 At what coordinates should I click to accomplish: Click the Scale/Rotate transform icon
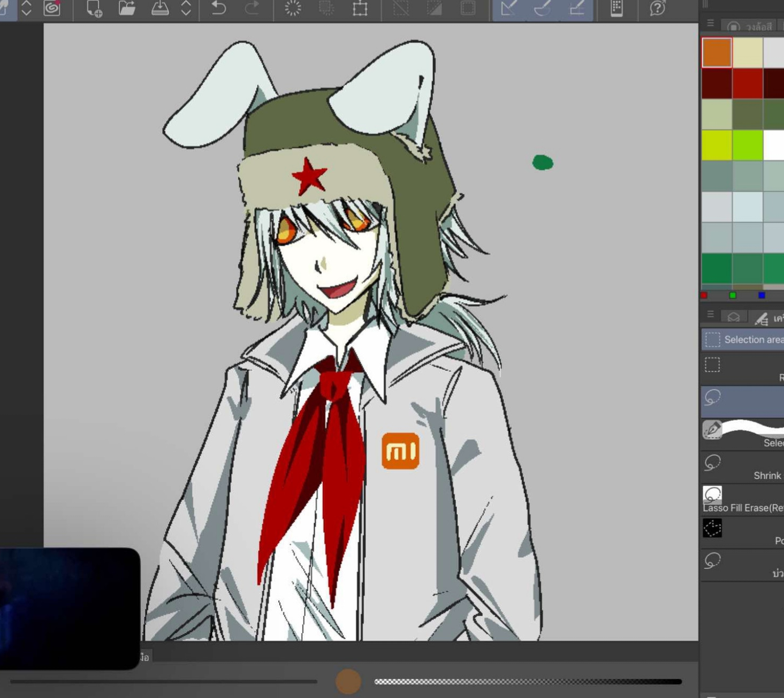tap(360, 8)
